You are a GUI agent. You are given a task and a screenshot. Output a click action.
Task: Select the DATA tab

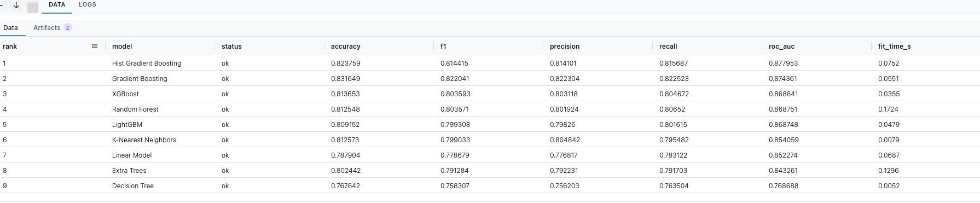[57, 4]
